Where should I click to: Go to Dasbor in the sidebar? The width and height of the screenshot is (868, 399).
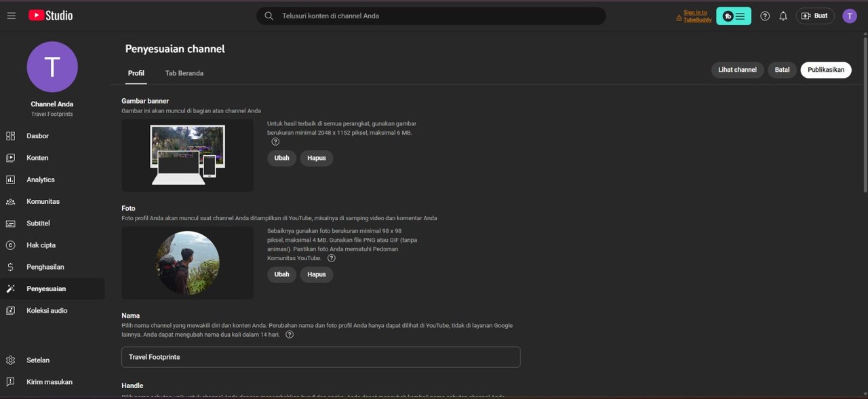(37, 136)
